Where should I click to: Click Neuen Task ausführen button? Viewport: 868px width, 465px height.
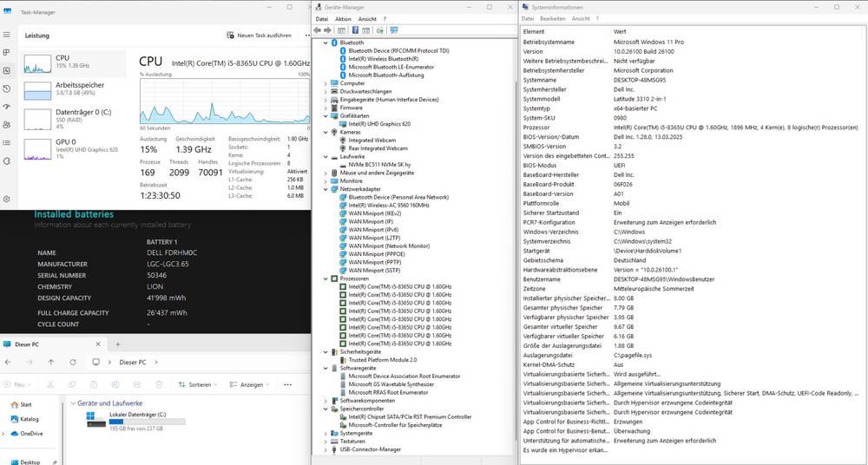tap(259, 36)
